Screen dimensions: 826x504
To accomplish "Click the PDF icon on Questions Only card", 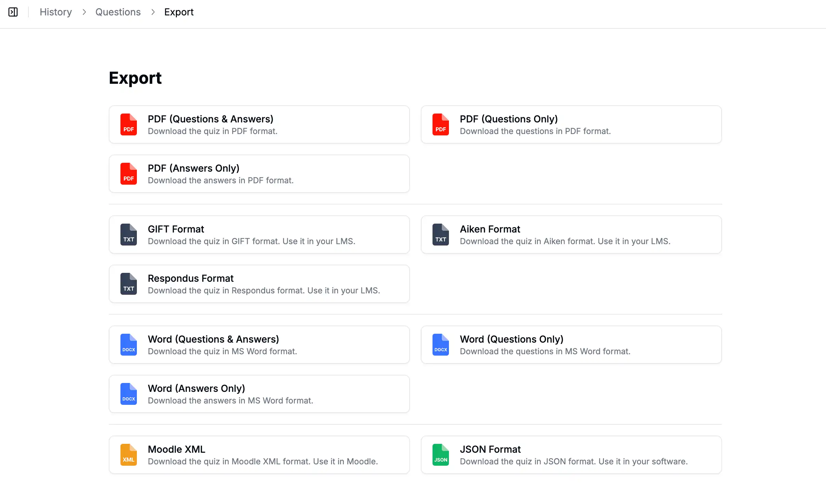I will tap(441, 124).
